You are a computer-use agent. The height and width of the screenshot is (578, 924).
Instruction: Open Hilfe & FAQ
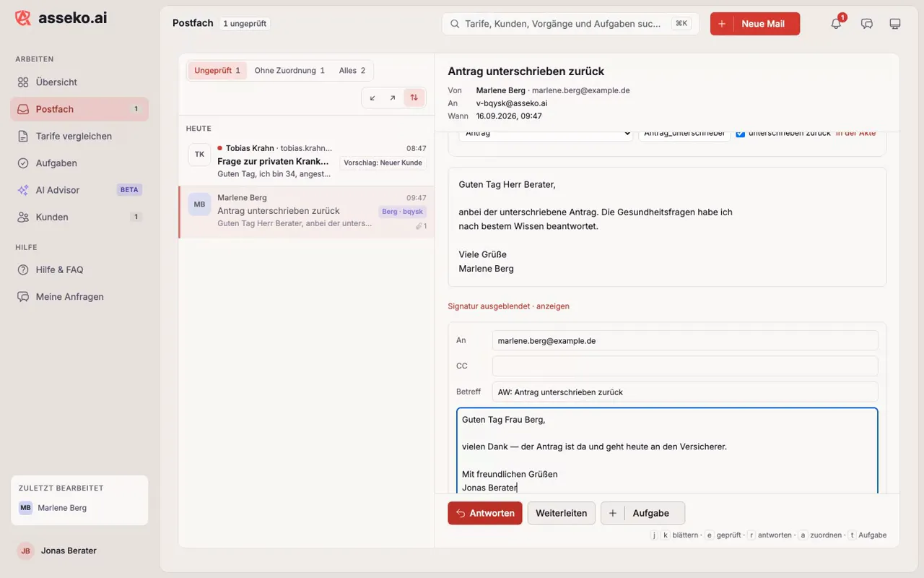pos(79,269)
